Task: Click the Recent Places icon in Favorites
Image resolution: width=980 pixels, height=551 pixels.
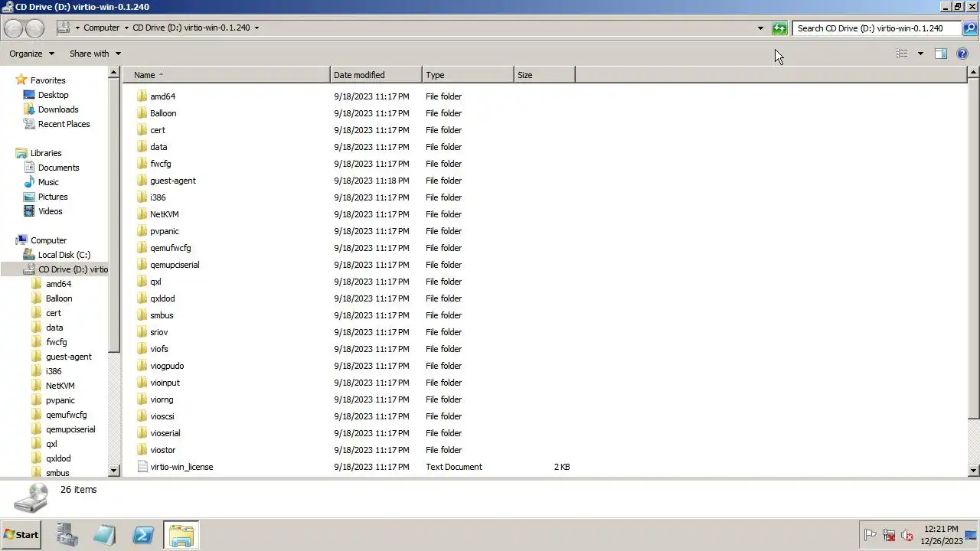Action: [x=29, y=124]
